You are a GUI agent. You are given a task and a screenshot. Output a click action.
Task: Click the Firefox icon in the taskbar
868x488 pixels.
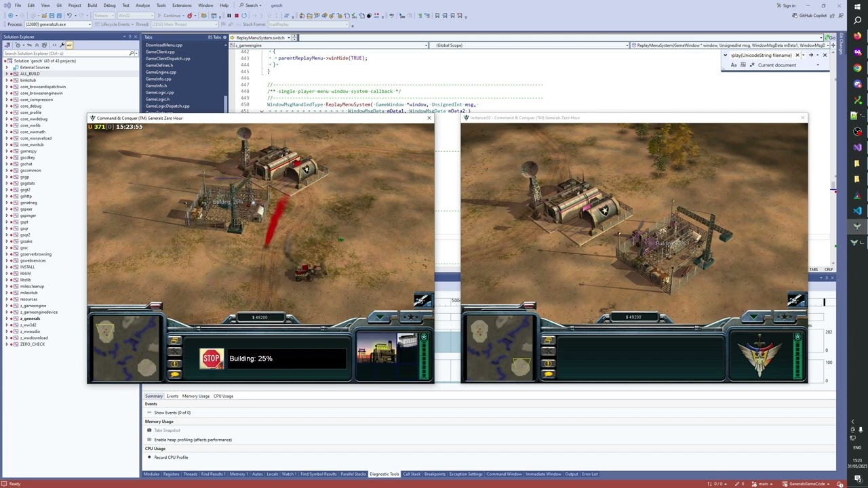[857, 36]
